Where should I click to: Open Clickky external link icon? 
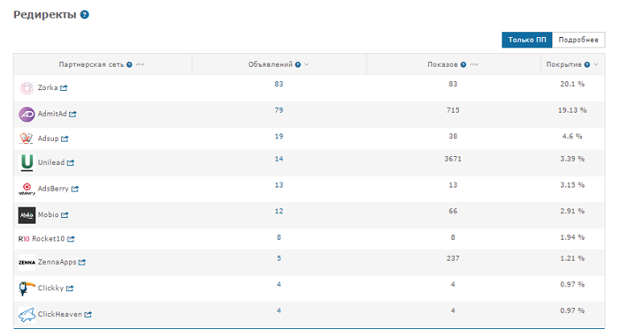point(70,289)
